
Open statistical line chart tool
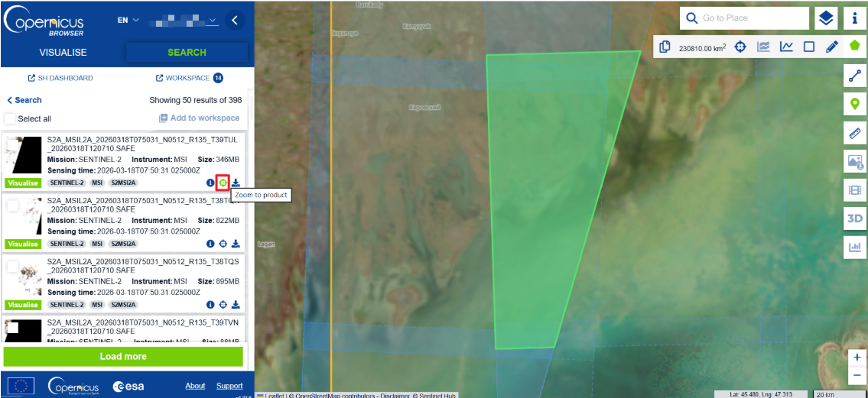pos(786,47)
